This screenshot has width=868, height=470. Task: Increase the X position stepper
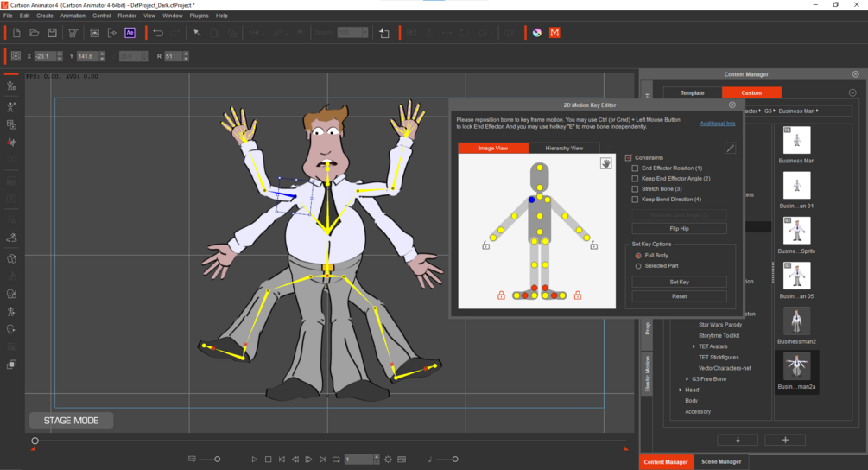click(60, 54)
